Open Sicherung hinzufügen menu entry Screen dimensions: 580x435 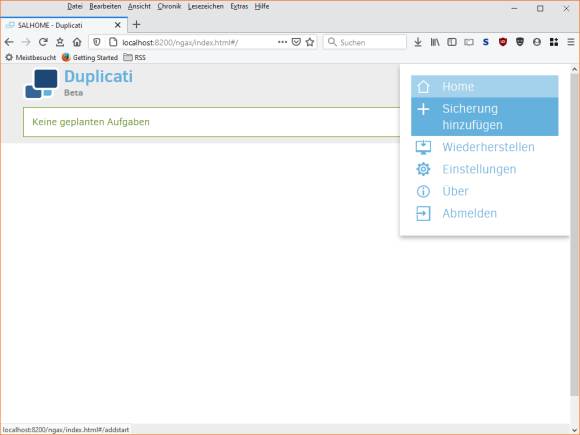click(x=485, y=117)
